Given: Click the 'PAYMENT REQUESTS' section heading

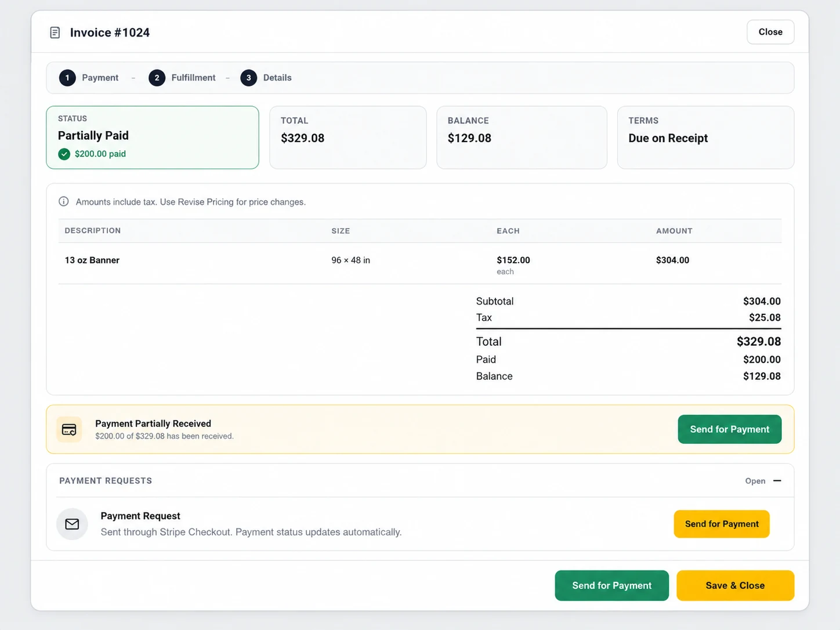Looking at the screenshot, I should click(106, 480).
